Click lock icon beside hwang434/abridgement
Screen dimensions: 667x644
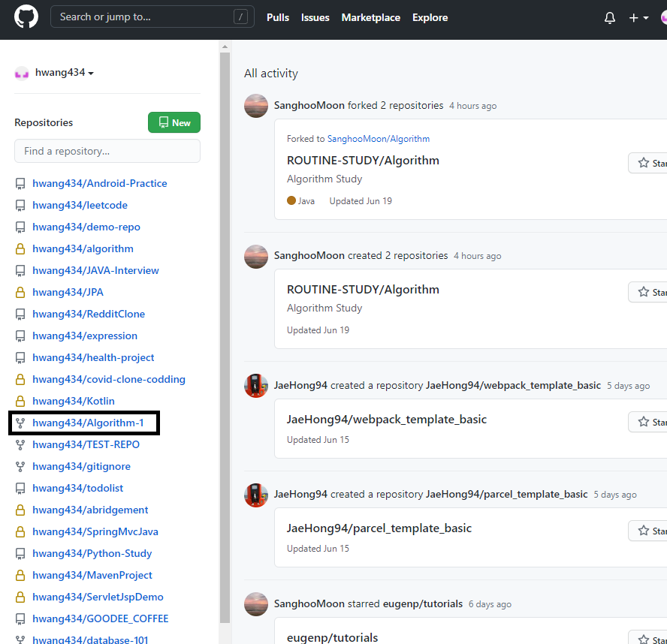[x=20, y=510]
